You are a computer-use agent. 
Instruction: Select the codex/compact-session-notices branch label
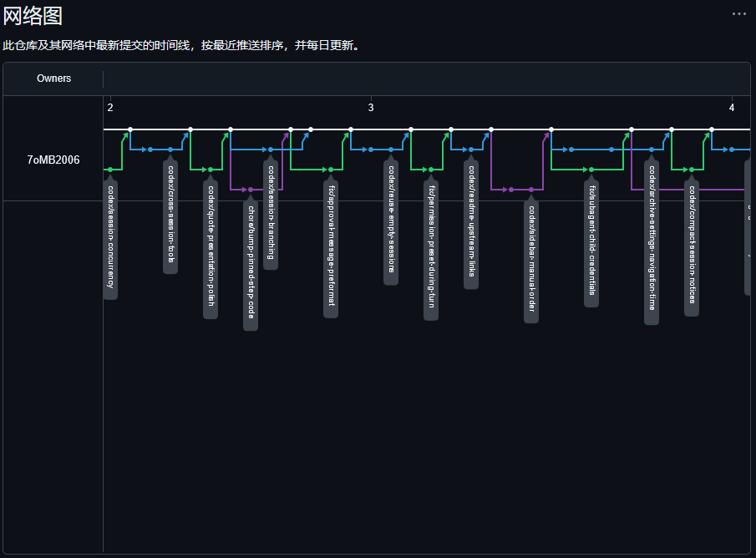[x=692, y=245]
